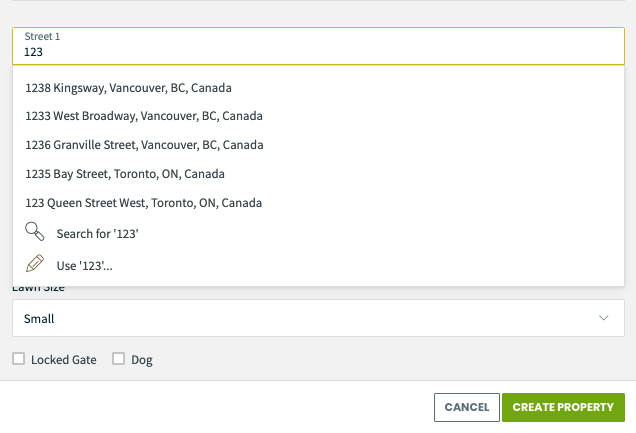
Task: Click the pencil icon for manual entry
Action: tap(35, 264)
